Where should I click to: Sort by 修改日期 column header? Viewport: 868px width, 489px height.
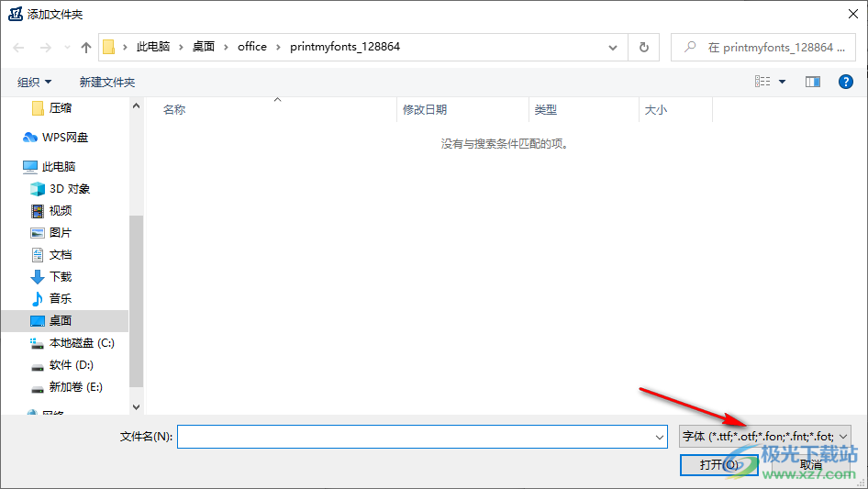[425, 110]
